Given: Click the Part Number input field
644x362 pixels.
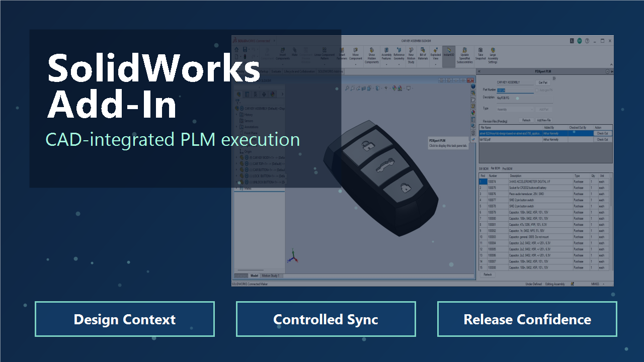Looking at the screenshot, I should [x=515, y=90].
